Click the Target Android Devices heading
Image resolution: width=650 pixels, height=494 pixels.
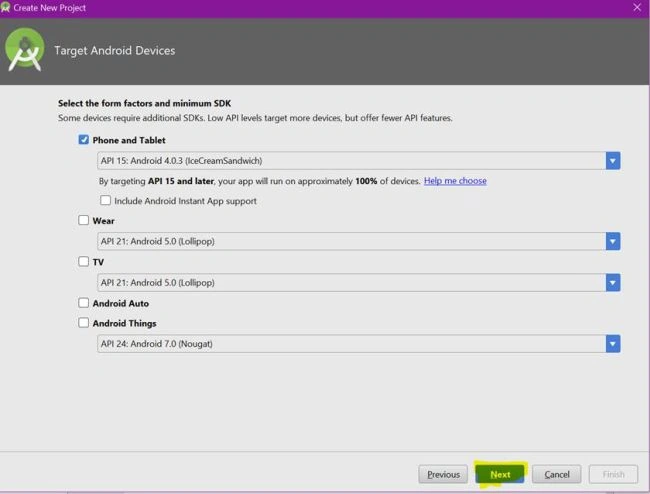tap(115, 51)
